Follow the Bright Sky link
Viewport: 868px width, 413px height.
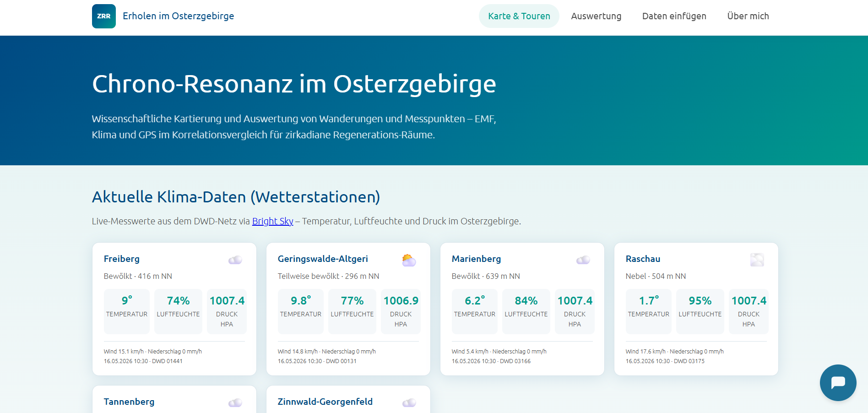point(272,221)
